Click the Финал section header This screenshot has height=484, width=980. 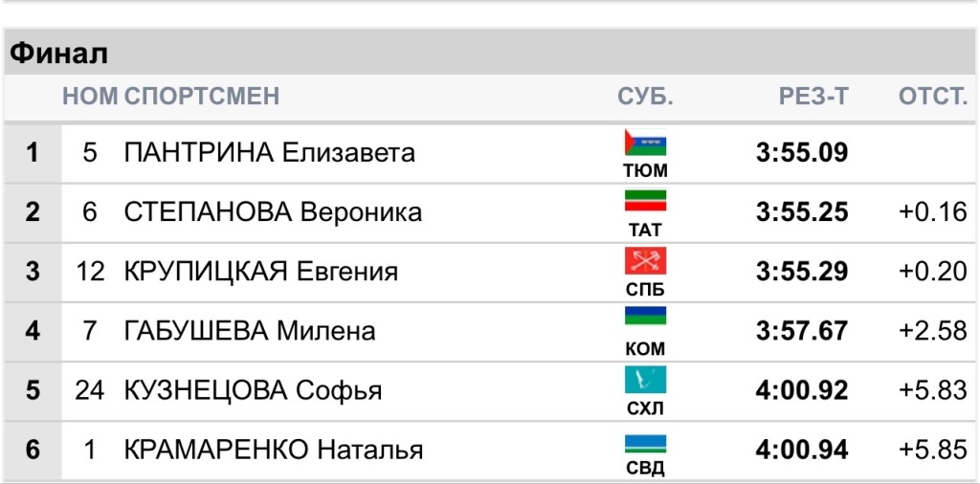[58, 54]
